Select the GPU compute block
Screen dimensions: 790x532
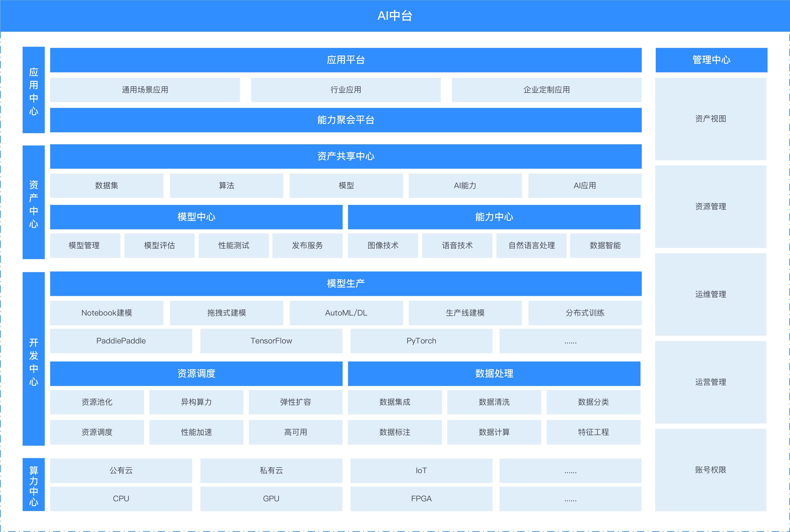(x=271, y=499)
